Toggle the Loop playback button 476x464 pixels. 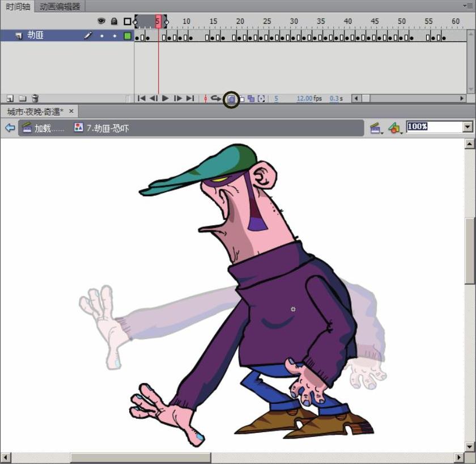click(216, 99)
